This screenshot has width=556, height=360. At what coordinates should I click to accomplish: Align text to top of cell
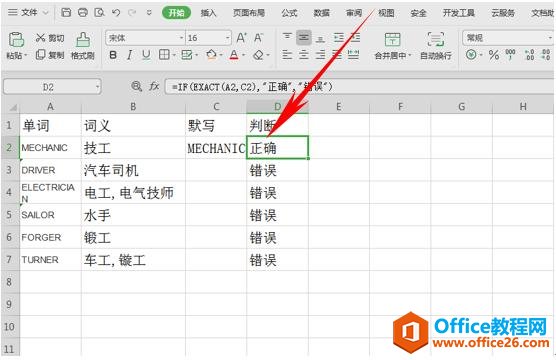point(287,37)
